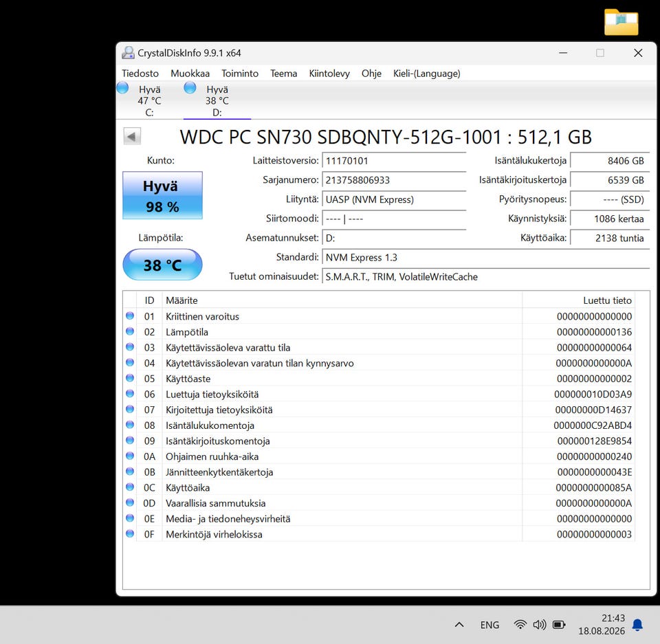660x644 pixels.
Task: Open the Kiintolevy menu
Action: [329, 74]
